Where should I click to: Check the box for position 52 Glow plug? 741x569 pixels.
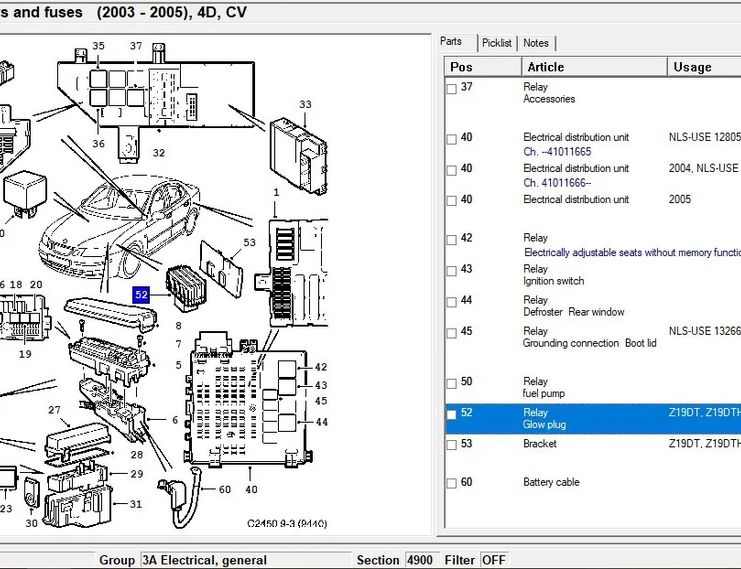452,414
